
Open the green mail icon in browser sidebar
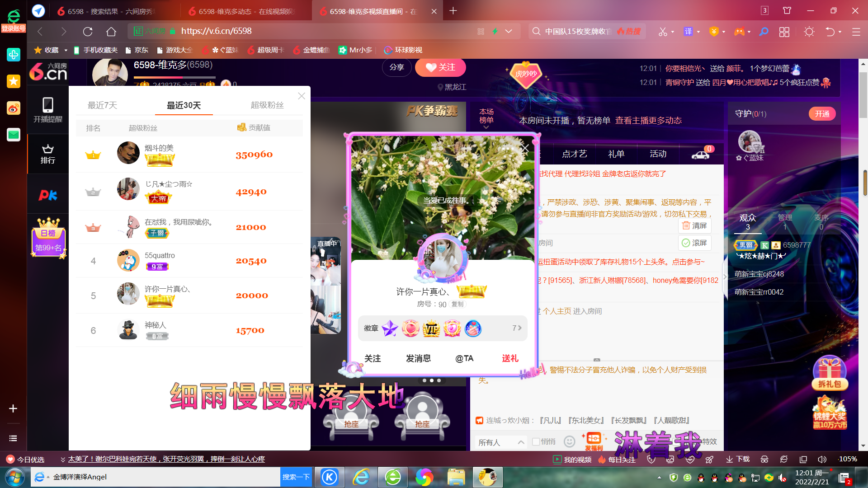tap(14, 135)
